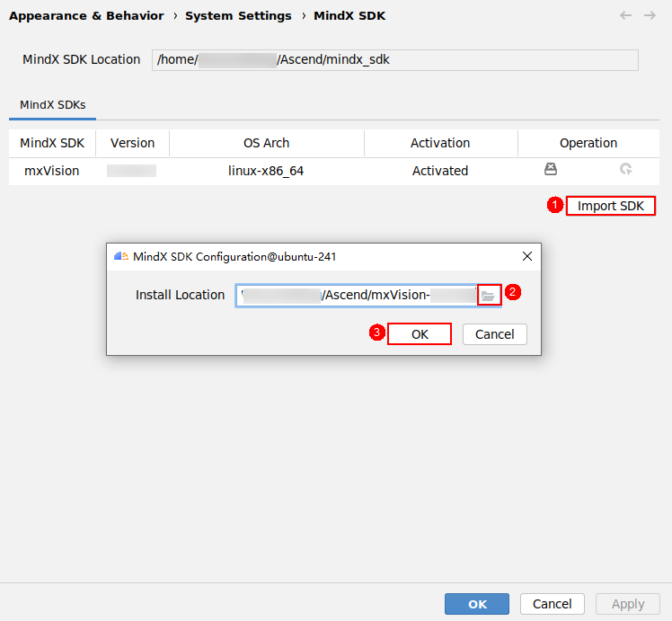Click the MindX SDK Configuration@ubuntu-241 dialog title
Viewport: 672px width, 621px height.
(x=234, y=257)
